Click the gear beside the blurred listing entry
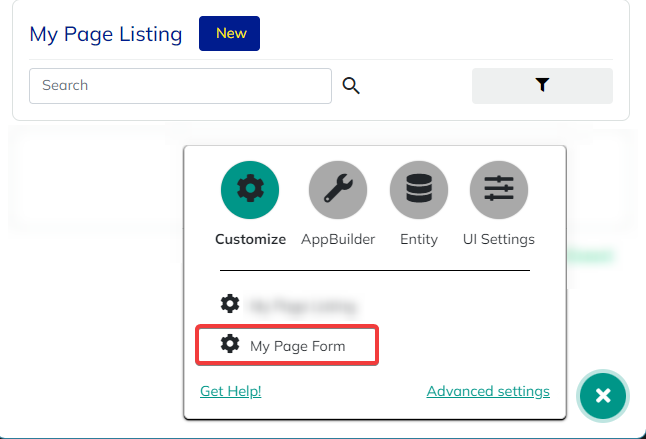This screenshot has width=646, height=439. click(230, 304)
